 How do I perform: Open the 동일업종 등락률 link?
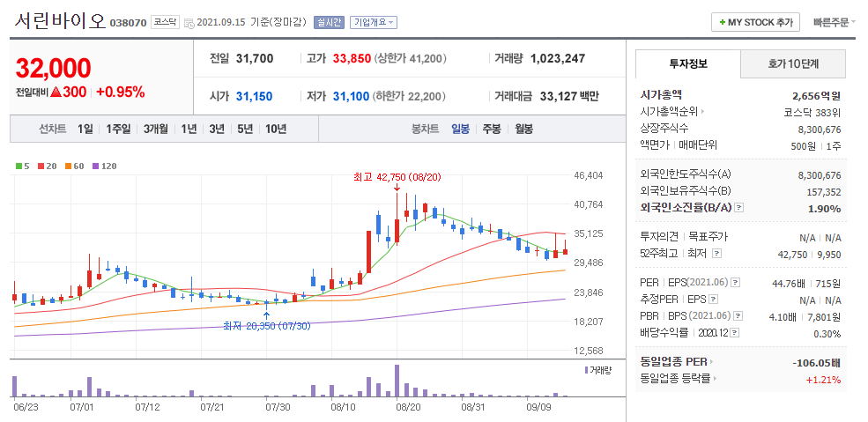click(675, 379)
